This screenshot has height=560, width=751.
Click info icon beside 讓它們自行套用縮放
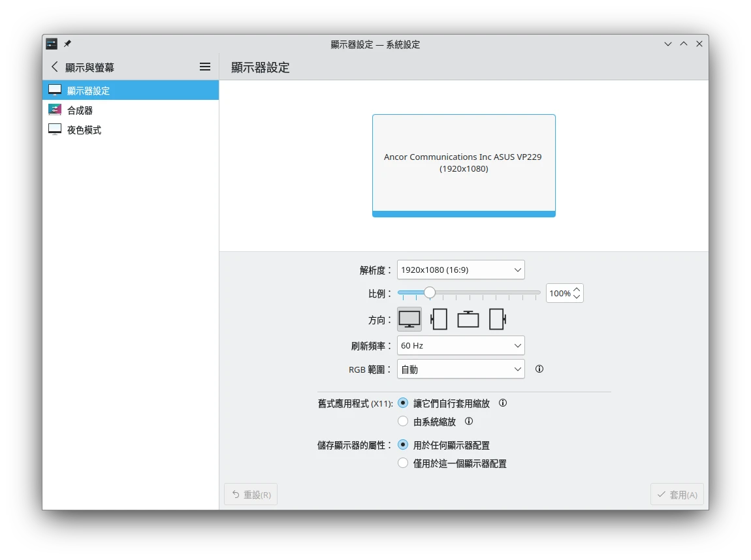click(x=503, y=403)
